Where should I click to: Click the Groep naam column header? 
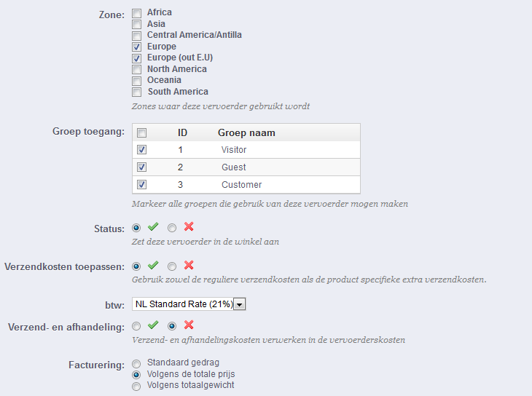pos(246,133)
